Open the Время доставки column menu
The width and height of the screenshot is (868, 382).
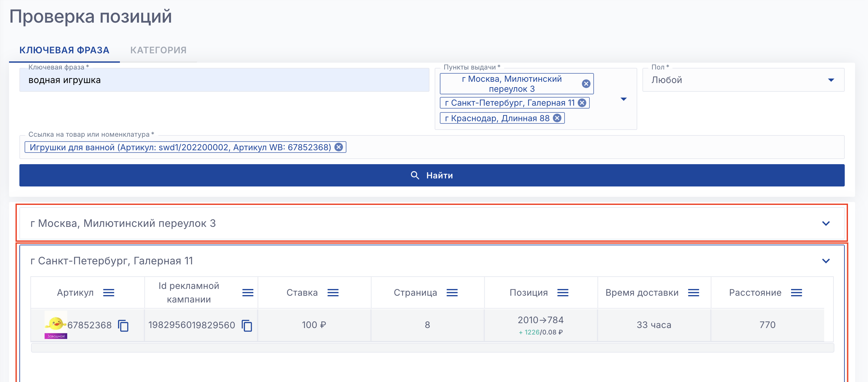(x=693, y=292)
